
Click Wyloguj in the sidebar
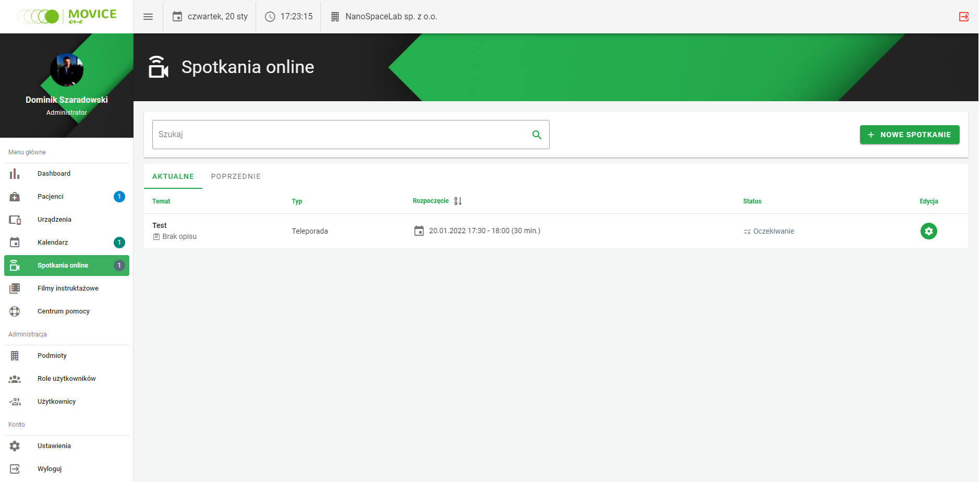tap(50, 469)
